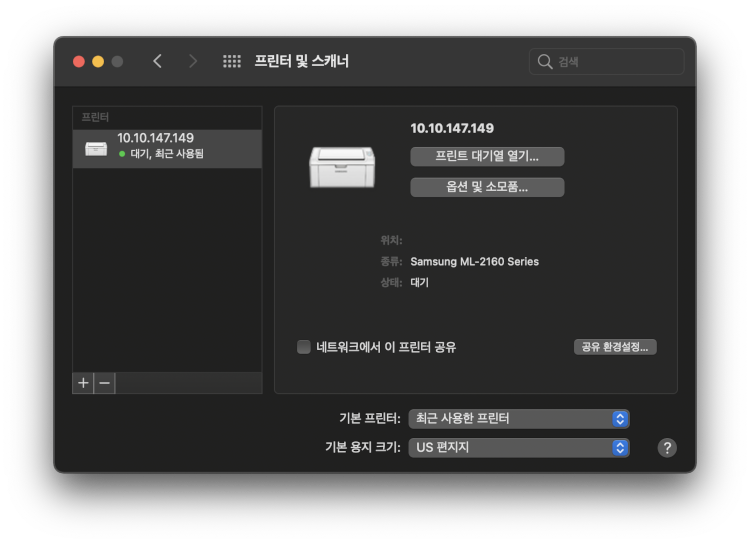Select printer 10.10.147.149 in the list
750x544 pixels.
pyautogui.click(x=167, y=148)
